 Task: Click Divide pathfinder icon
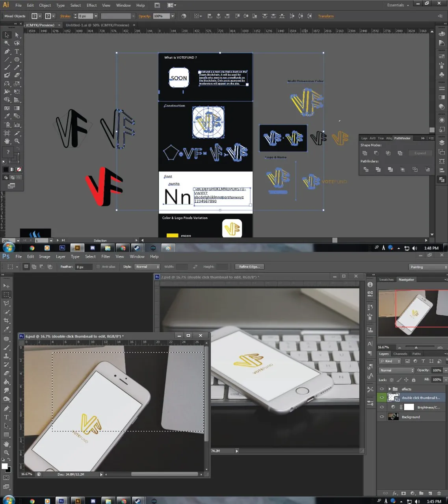point(366,169)
